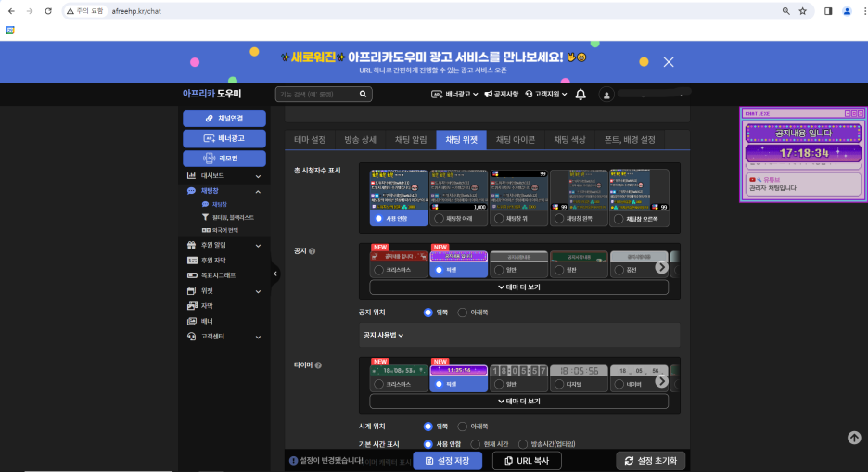
Task: Click the scroll-to-top arrow icon
Action: tap(854, 438)
